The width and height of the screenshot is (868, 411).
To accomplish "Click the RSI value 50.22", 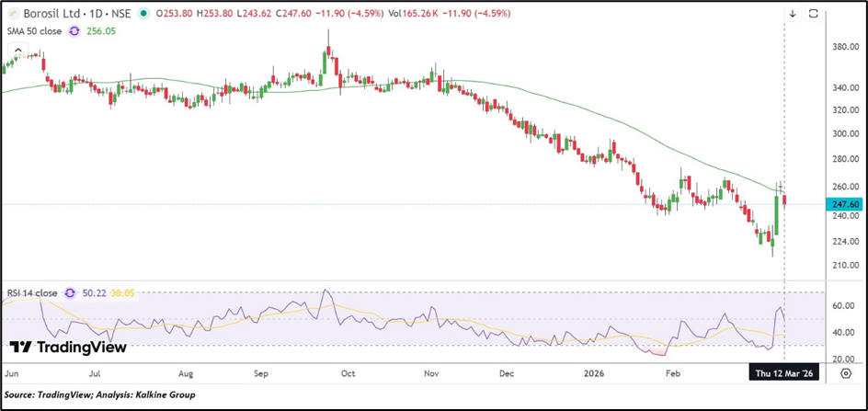I will [94, 293].
